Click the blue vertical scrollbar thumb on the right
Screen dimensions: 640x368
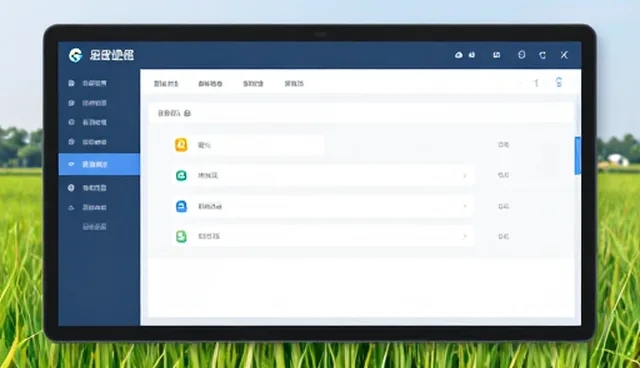tap(578, 156)
